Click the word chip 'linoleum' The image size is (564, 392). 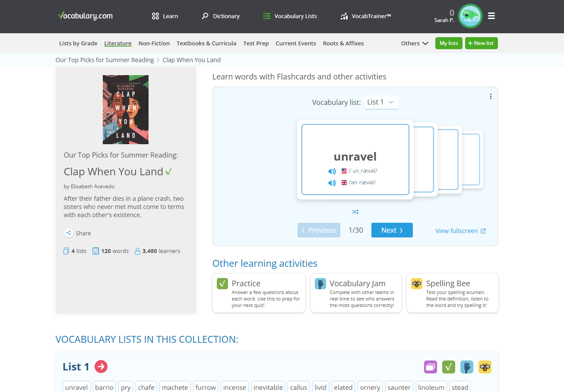click(431, 387)
